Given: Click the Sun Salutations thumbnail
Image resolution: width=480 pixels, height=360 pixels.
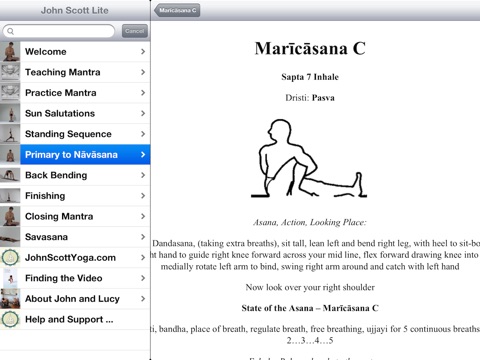Looking at the screenshot, I should pos(10,113).
